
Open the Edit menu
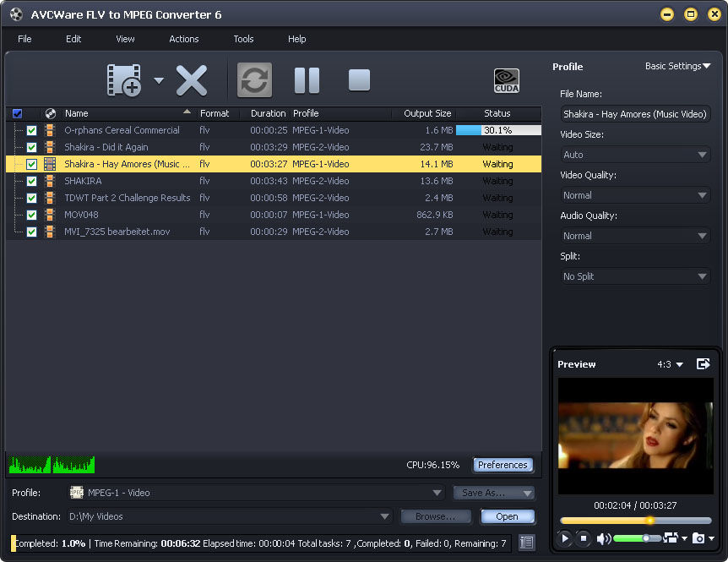coord(73,39)
